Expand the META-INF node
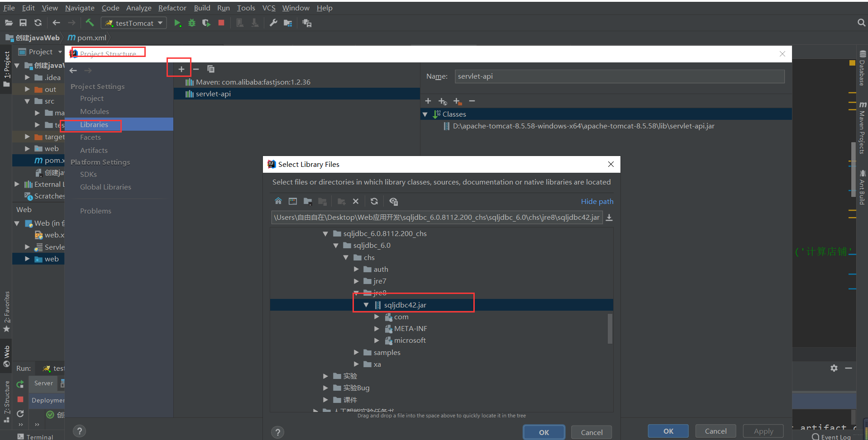The height and width of the screenshot is (440, 868). click(x=377, y=328)
